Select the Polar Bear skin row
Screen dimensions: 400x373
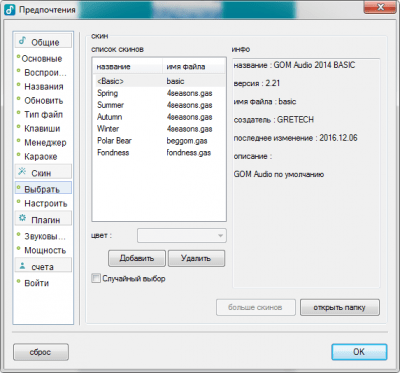click(159, 141)
